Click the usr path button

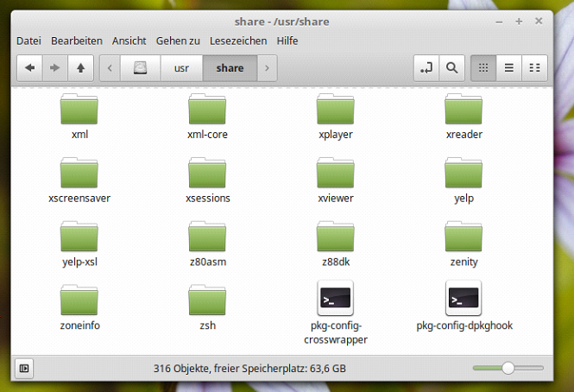coord(181,68)
